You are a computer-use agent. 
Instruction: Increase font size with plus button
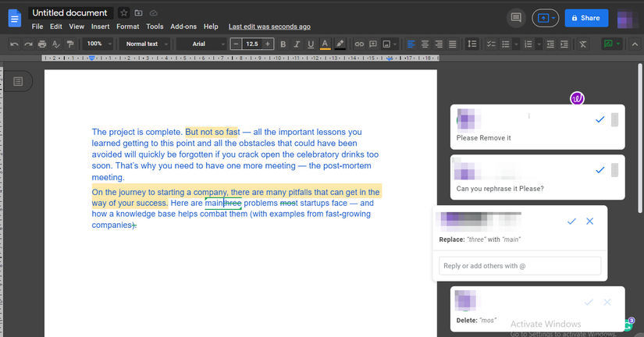[x=268, y=44]
